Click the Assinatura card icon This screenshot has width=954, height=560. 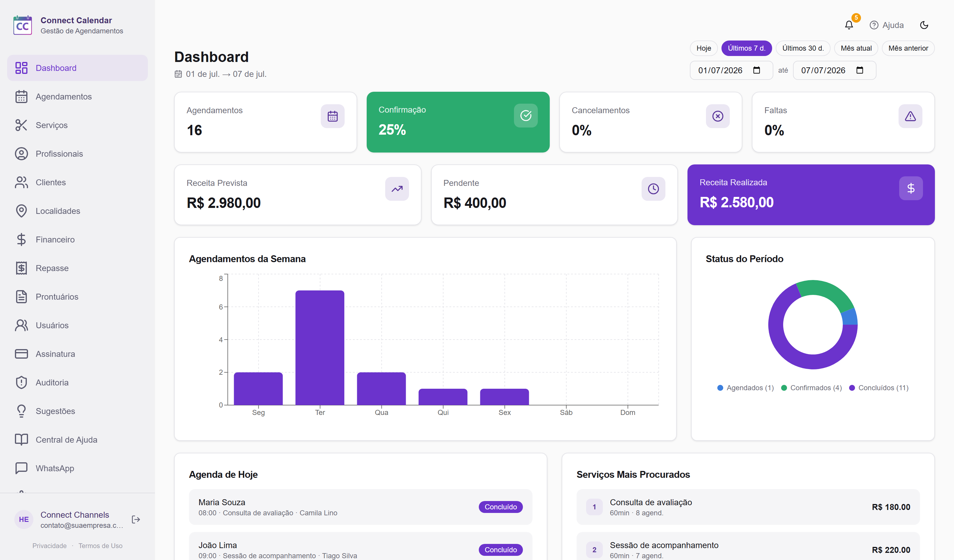coord(21,354)
